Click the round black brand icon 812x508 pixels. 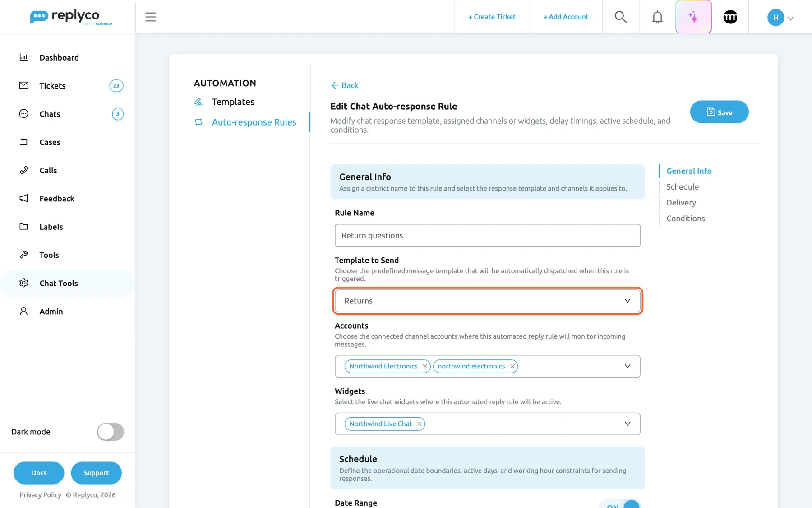pos(730,17)
